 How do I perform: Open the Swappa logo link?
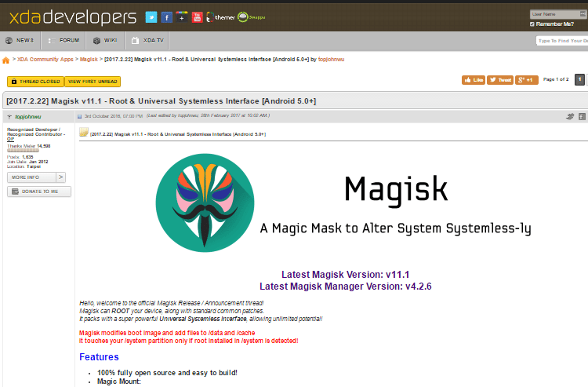[251, 17]
